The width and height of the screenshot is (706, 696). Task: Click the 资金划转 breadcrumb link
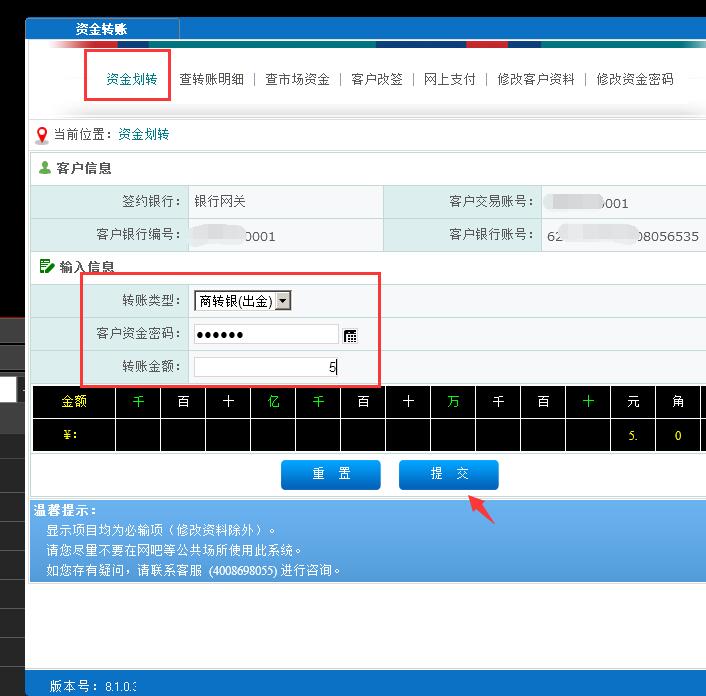144,134
